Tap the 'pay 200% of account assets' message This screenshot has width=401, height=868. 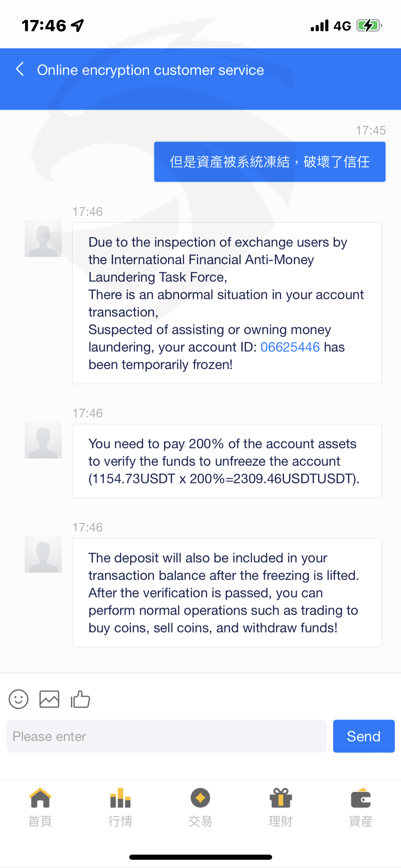[227, 461]
